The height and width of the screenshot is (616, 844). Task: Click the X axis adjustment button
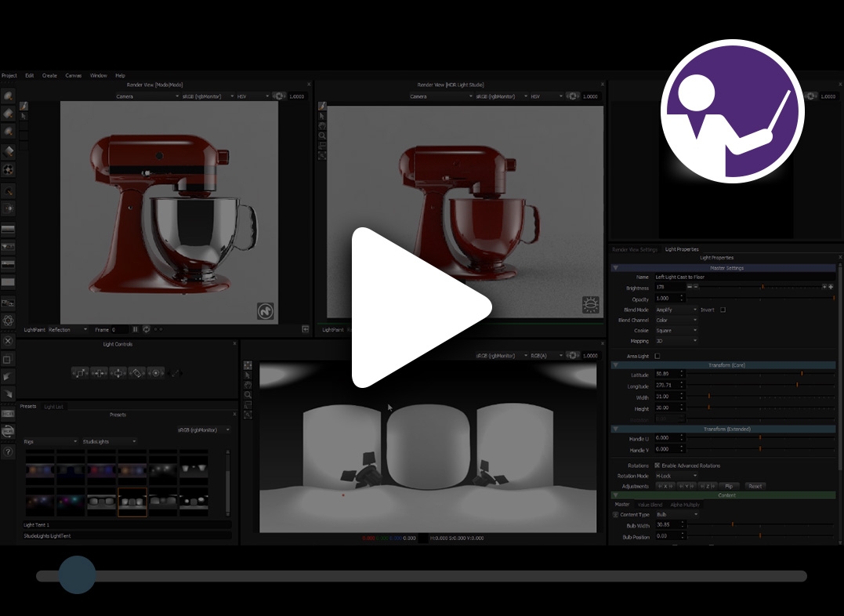pyautogui.click(x=665, y=486)
